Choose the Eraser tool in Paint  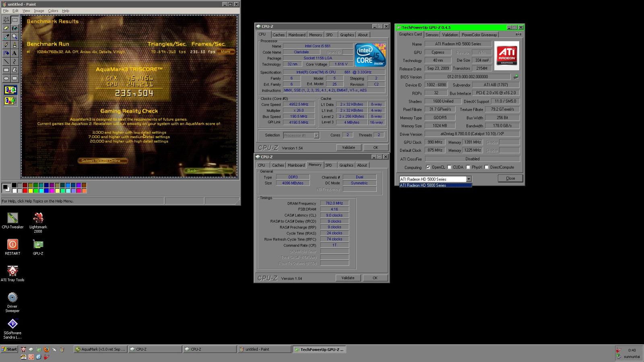pyautogui.click(x=6, y=28)
